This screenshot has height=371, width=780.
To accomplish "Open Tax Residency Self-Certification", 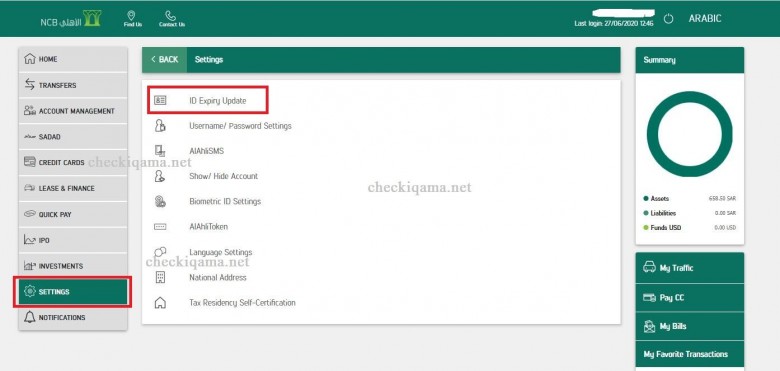I will pyautogui.click(x=242, y=302).
